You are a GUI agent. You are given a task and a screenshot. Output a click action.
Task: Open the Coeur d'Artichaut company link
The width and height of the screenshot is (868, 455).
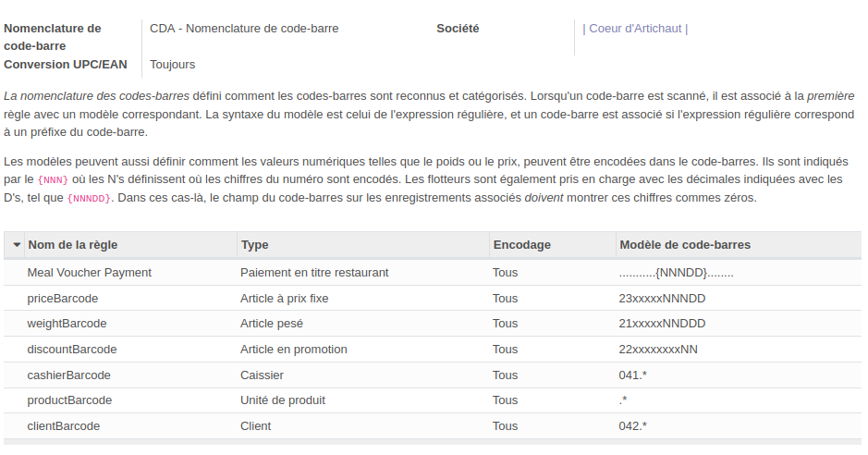click(x=635, y=29)
